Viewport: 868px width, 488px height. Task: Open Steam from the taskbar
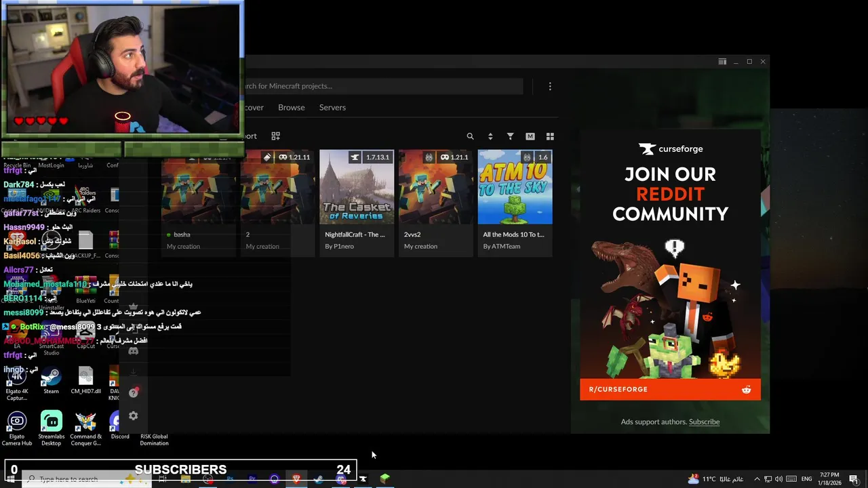tap(318, 479)
